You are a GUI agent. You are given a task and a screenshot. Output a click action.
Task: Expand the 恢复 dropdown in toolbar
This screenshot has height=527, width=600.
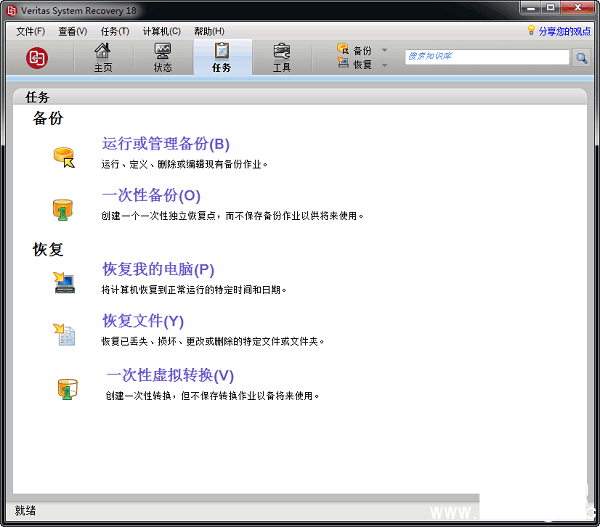[x=384, y=65]
